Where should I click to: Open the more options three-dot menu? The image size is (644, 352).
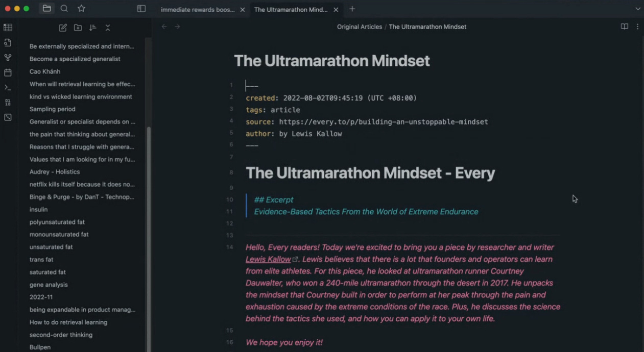tap(637, 27)
